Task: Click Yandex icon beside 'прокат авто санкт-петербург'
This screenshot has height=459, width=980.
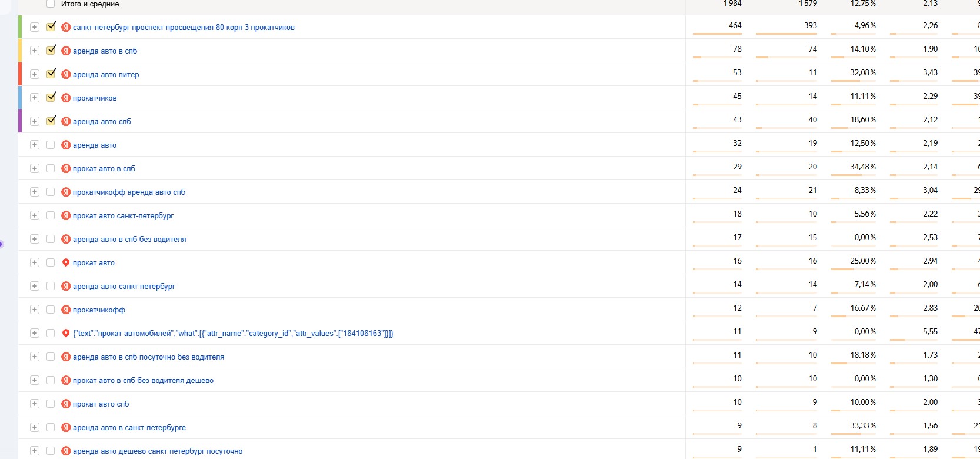Action: coord(66,215)
